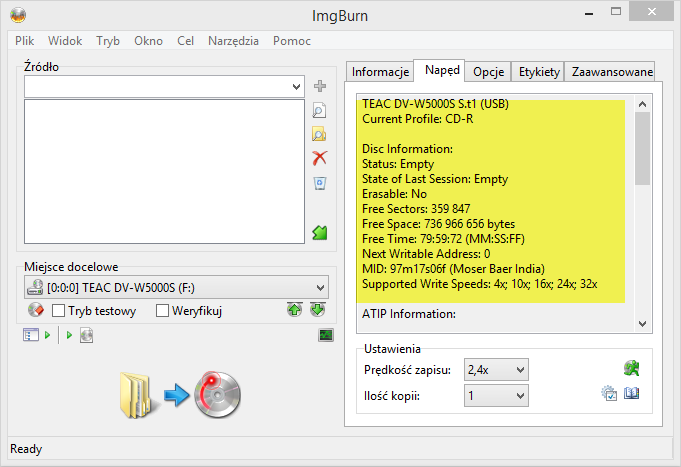
Task: Click the queue window icon
Action: coord(30,335)
